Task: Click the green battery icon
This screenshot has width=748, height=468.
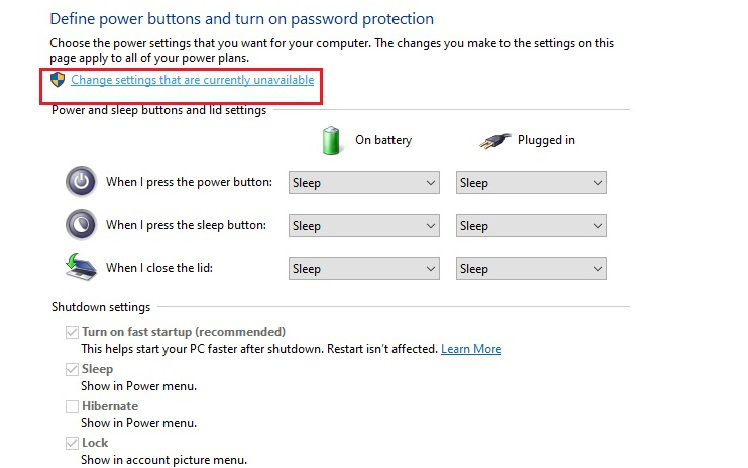Action: [x=332, y=140]
